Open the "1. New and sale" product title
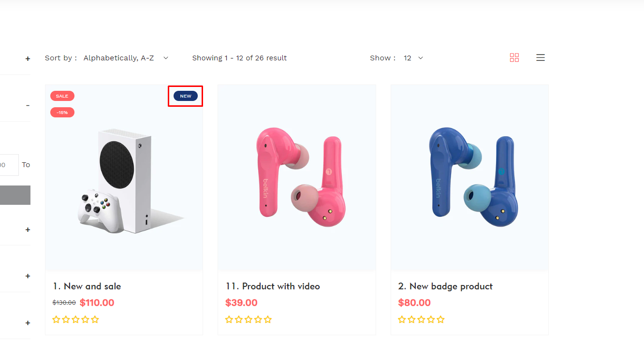 87,286
